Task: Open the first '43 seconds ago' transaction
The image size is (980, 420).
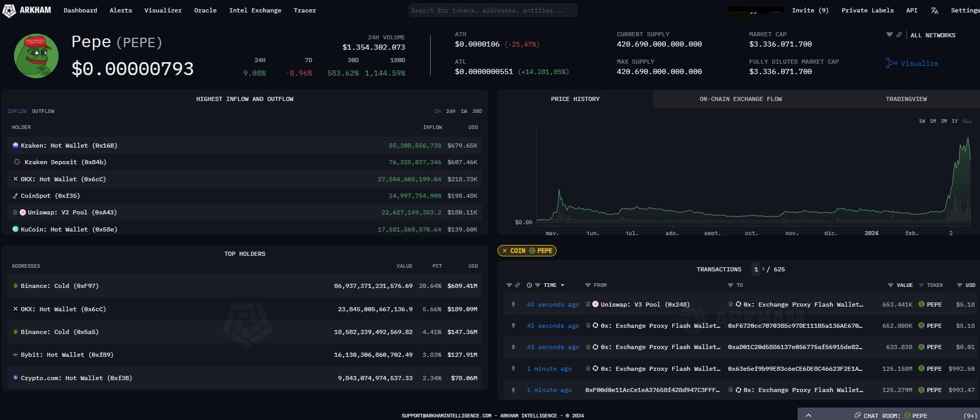Action: coord(553,305)
